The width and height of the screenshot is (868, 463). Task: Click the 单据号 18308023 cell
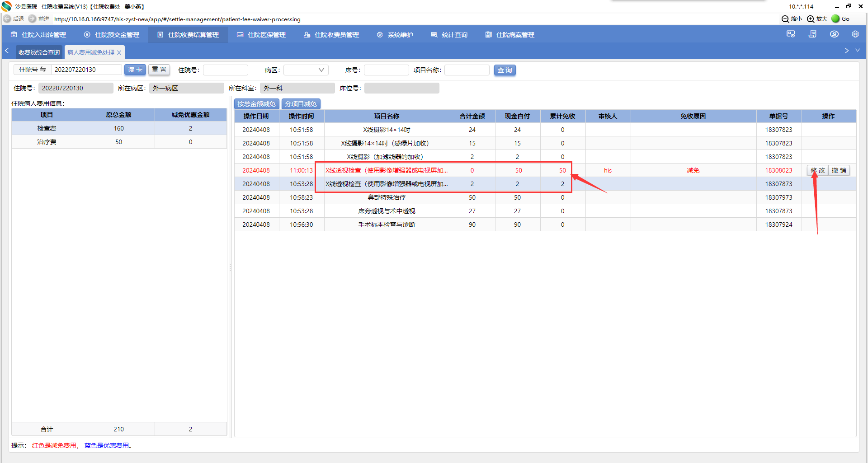pos(778,170)
